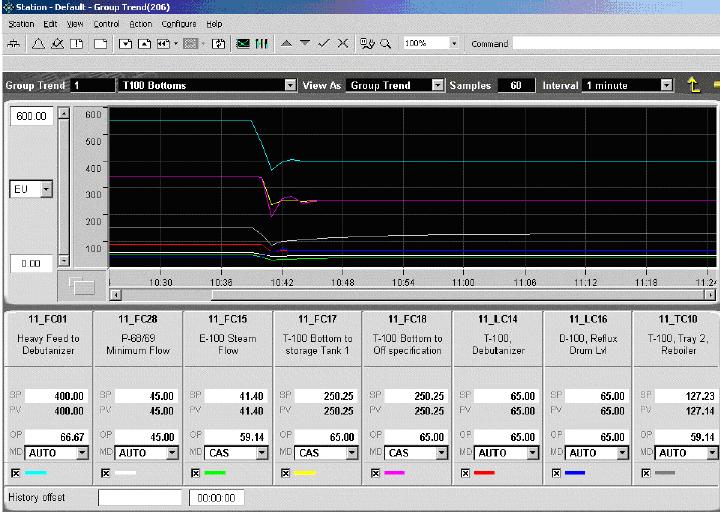Open the View As Group Trend dropdown
The image size is (720, 512).
click(x=437, y=86)
